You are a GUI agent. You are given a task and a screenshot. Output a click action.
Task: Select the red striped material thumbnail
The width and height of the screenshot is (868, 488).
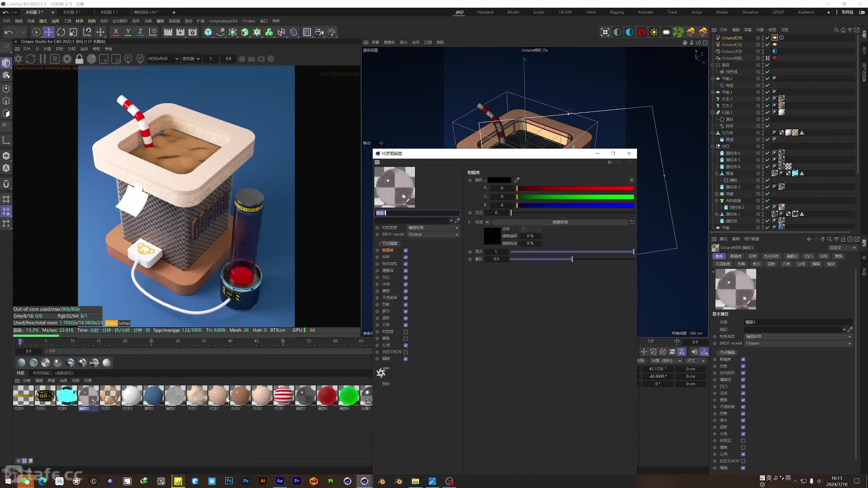click(x=283, y=395)
